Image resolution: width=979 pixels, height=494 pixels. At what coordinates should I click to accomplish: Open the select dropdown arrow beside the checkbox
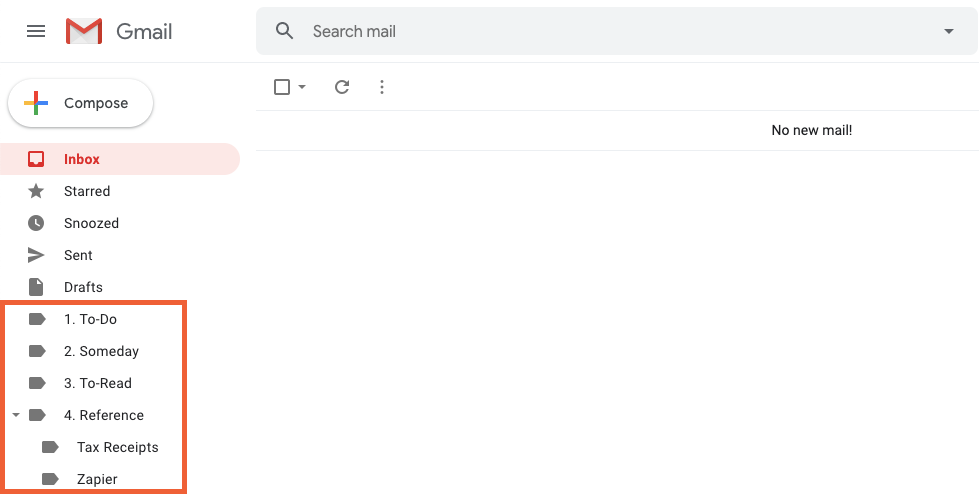tap(302, 87)
